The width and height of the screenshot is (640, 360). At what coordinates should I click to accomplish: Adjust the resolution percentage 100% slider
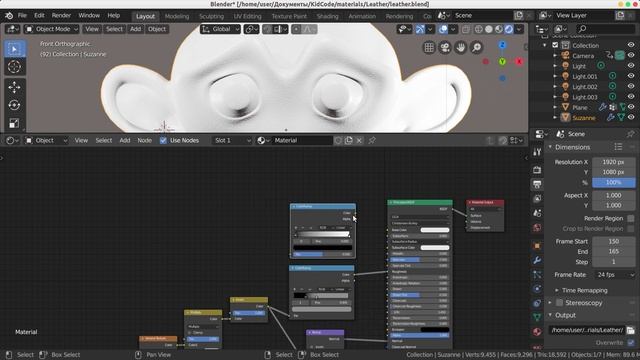pos(614,182)
